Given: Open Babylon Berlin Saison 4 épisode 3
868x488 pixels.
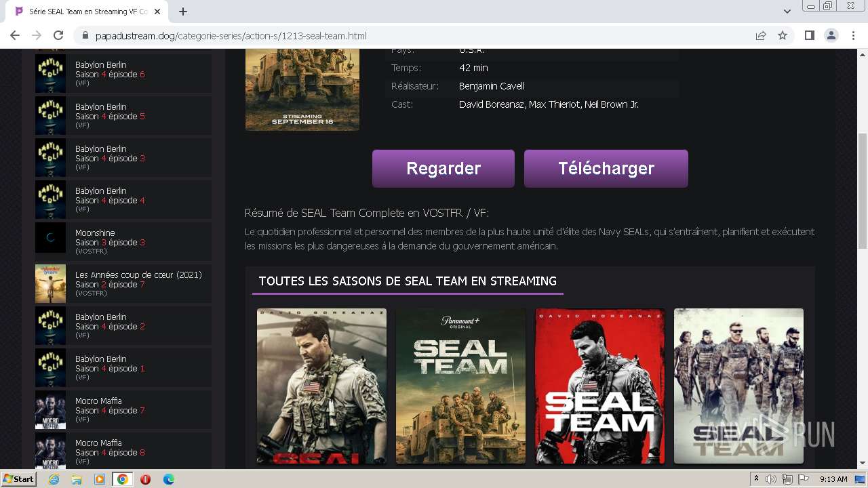Looking at the screenshot, I should [123, 157].
